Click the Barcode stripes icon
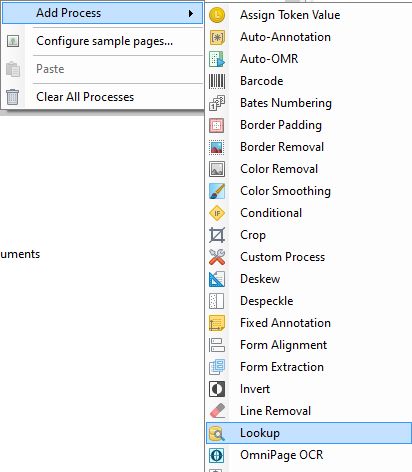The image size is (412, 472). [x=217, y=81]
